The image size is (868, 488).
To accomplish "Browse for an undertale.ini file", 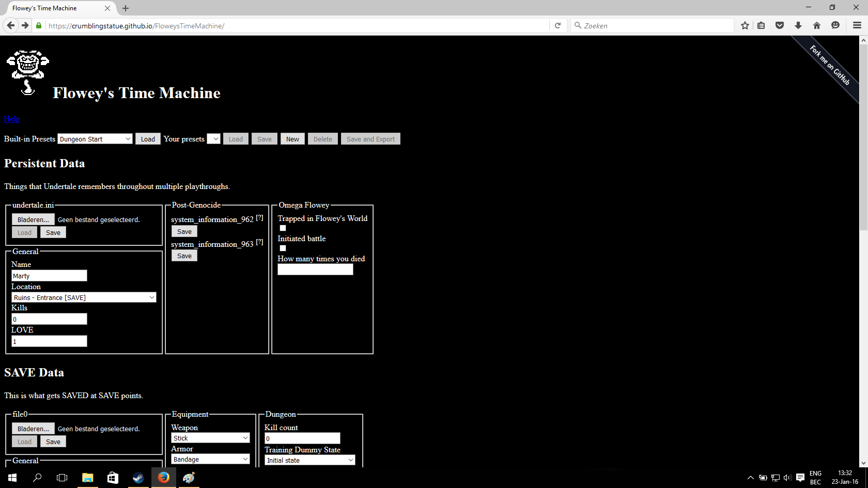I will (33, 219).
